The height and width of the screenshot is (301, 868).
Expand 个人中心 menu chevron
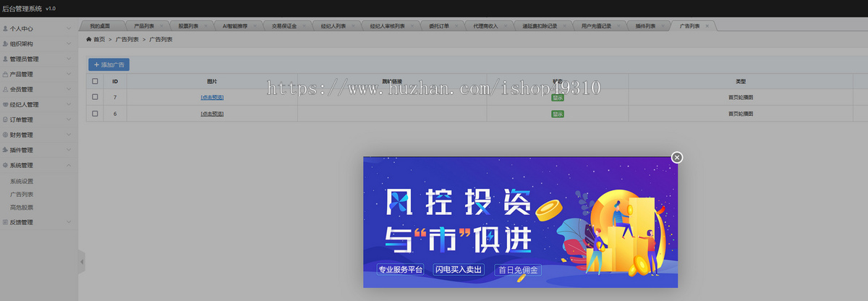point(69,28)
